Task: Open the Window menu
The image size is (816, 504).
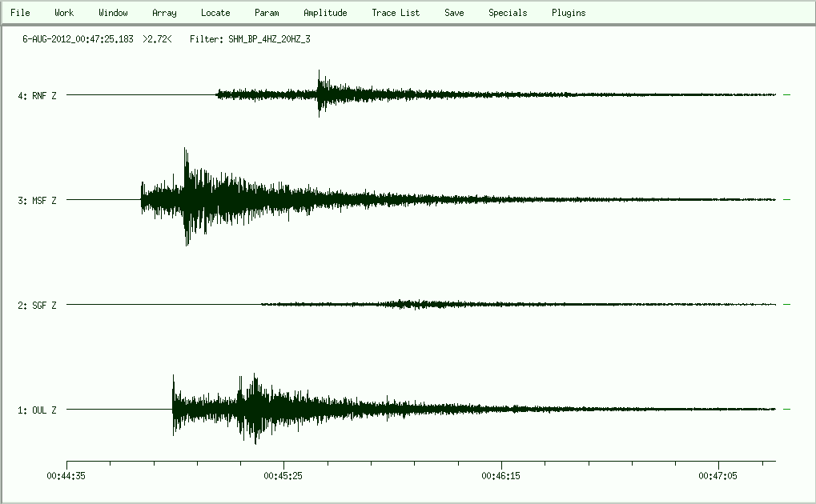Action: tap(113, 13)
